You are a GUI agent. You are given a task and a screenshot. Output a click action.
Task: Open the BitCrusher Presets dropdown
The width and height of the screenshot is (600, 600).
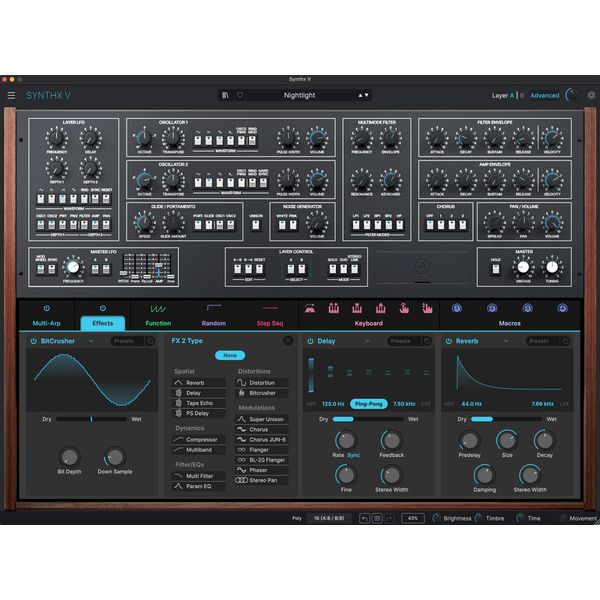(x=127, y=341)
